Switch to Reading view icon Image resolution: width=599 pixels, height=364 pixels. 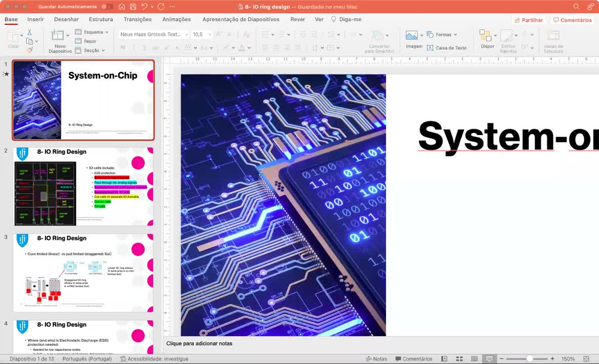click(474, 358)
